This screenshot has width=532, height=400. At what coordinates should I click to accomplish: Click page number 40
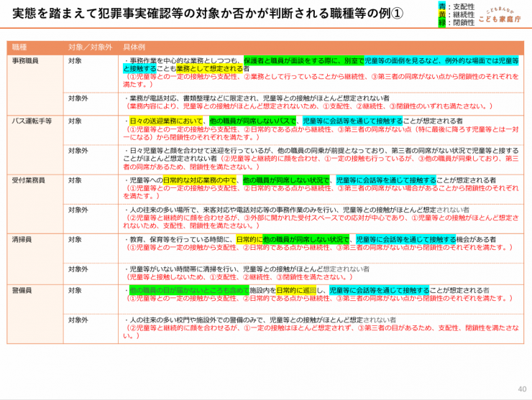pos(522,389)
